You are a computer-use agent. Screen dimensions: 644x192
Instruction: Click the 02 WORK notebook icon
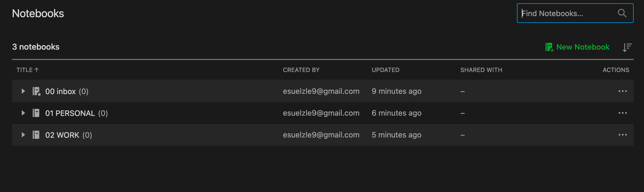coord(36,135)
